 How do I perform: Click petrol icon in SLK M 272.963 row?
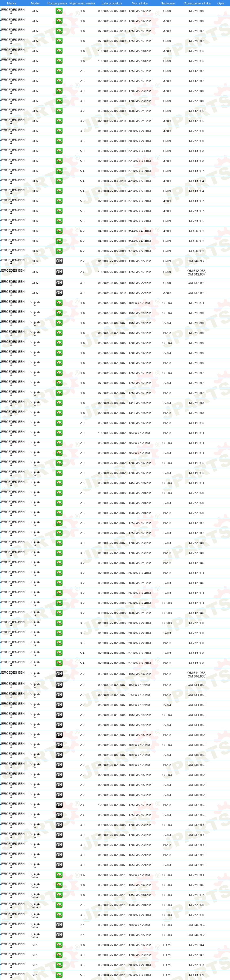coord(59,965)
